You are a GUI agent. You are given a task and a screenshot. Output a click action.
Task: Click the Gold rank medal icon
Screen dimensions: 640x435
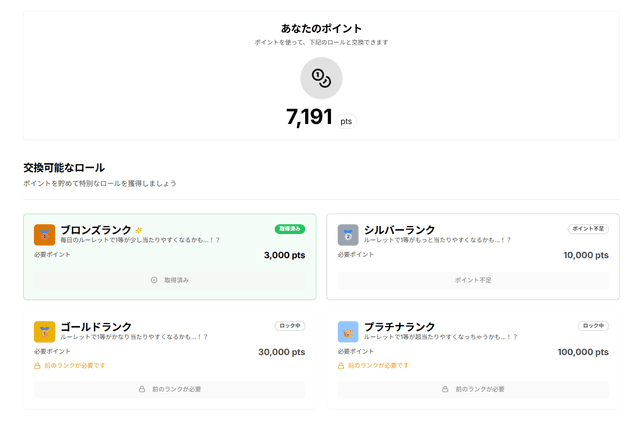coord(44,331)
